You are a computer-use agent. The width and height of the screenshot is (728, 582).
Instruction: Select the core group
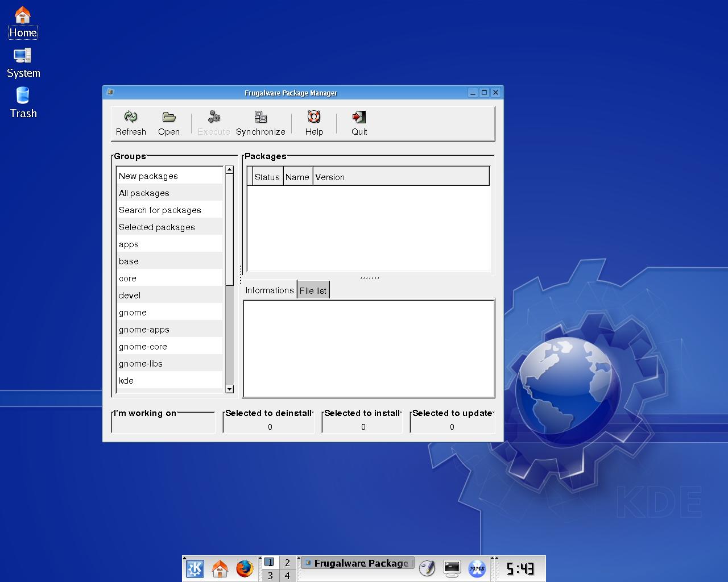[x=169, y=278]
